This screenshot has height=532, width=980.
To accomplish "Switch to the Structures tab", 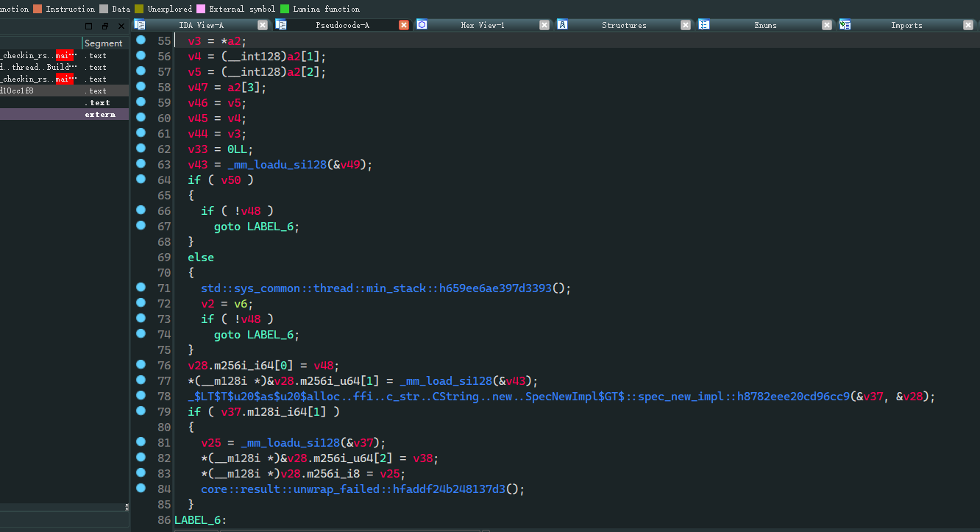I will (624, 25).
